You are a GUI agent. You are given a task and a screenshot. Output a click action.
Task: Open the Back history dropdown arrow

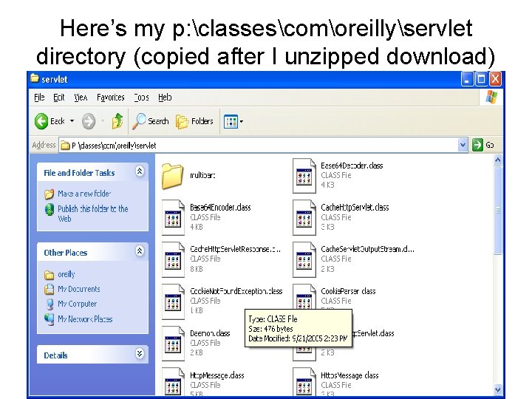tap(72, 121)
